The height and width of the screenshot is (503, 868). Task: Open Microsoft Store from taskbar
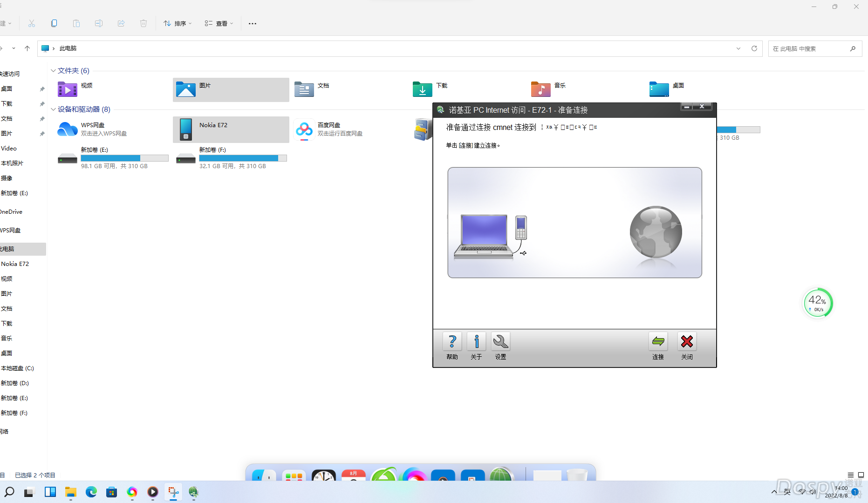pyautogui.click(x=112, y=492)
